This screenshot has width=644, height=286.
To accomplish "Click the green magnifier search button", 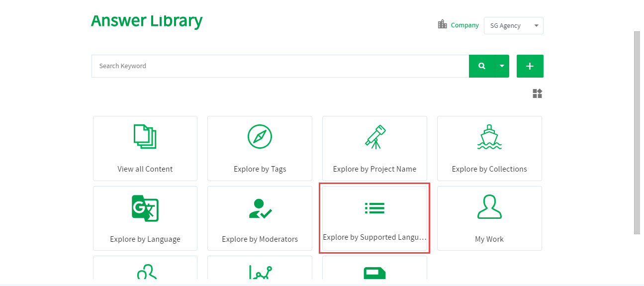I will point(482,66).
